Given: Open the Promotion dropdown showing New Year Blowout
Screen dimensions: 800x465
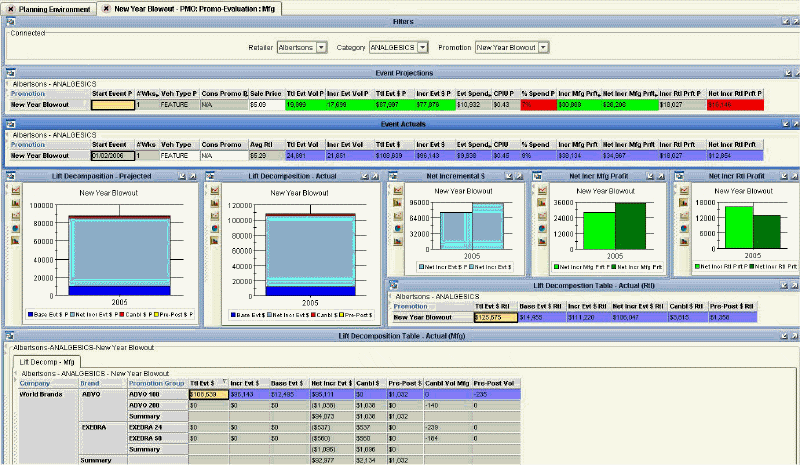Looking at the screenshot, I should (543, 47).
